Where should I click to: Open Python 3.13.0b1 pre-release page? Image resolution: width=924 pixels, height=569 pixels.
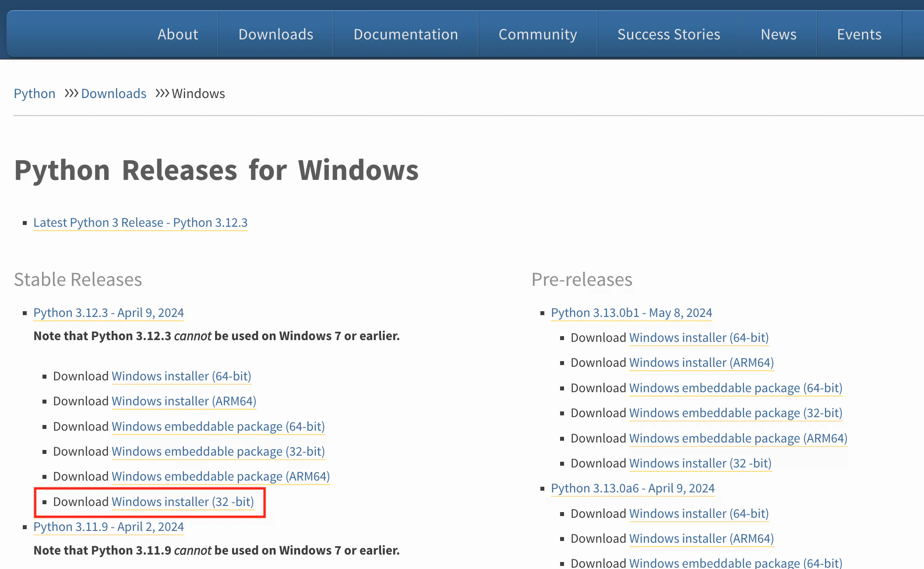(631, 313)
